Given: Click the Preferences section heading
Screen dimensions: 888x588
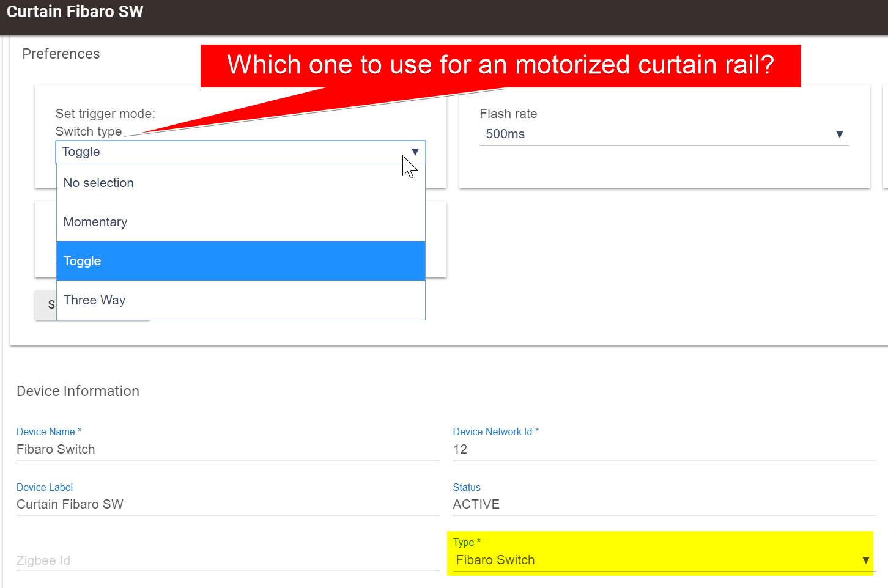Looking at the screenshot, I should (61, 54).
